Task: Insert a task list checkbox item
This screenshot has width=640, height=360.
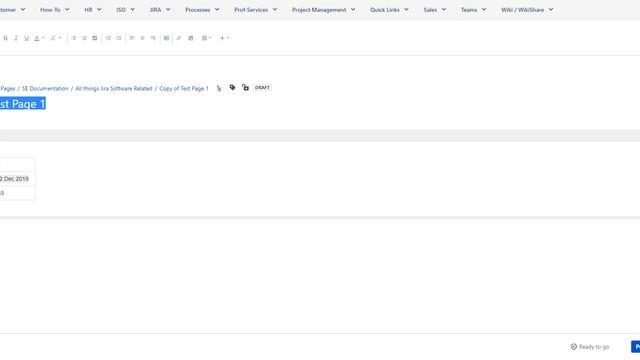Action: tap(95, 38)
